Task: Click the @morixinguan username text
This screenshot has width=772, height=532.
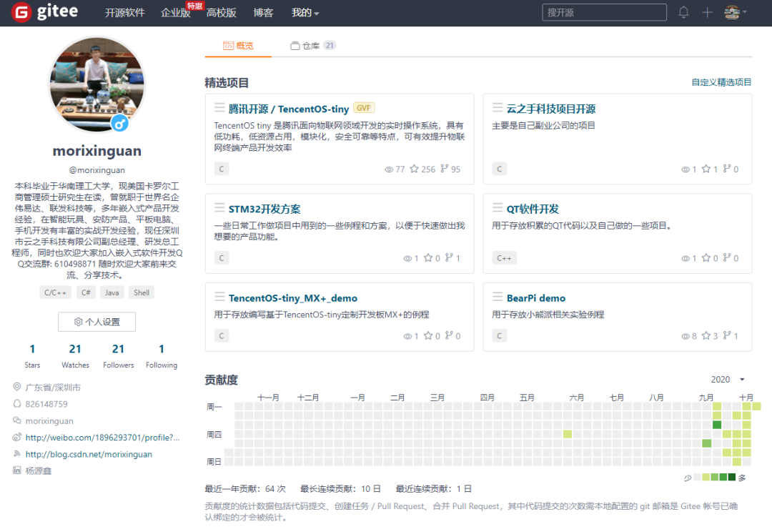Action: (97, 170)
